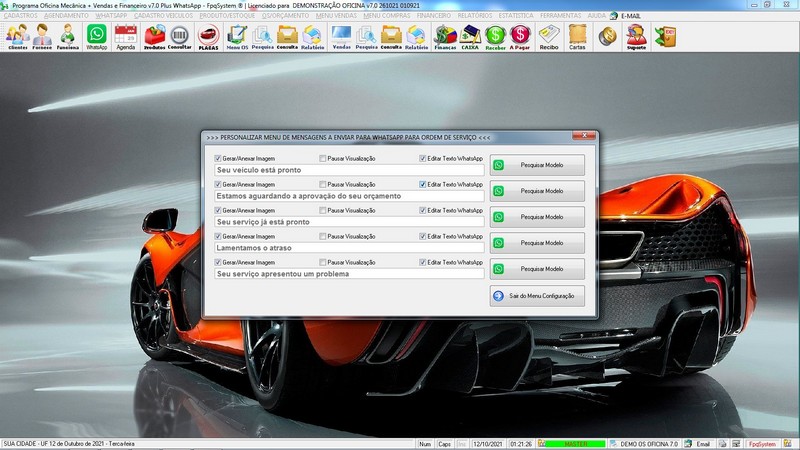Open the Menu OS icon
The width and height of the screenshot is (800, 450).
coord(237,37)
